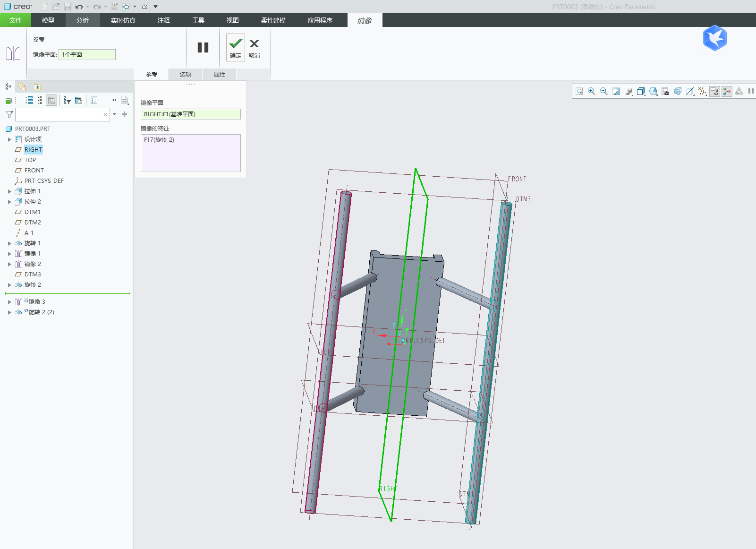Screen dimensions: 756x549
Task: Open the 柔性建模 ribbon tab
Action: [x=273, y=20]
